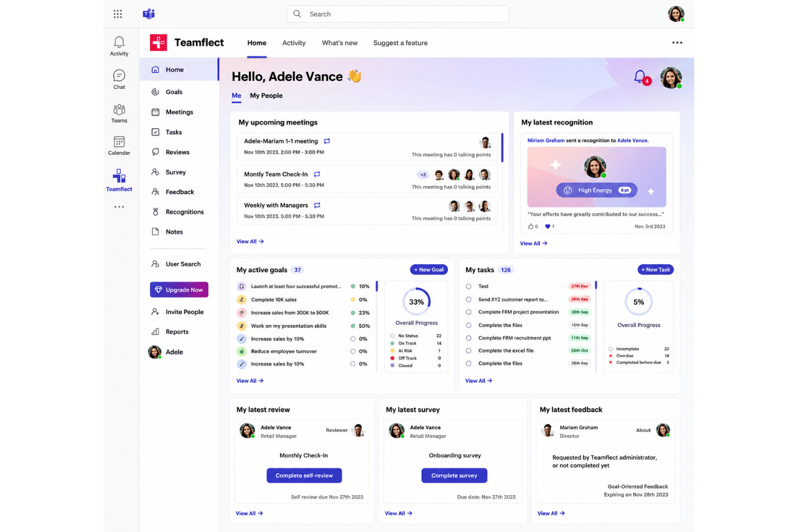Open the 'Complete 10K sales' goal
798x532 pixels.
[x=274, y=300]
